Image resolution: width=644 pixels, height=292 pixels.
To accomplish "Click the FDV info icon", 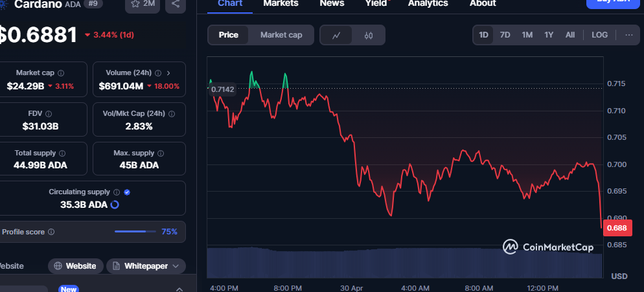I will (x=49, y=114).
